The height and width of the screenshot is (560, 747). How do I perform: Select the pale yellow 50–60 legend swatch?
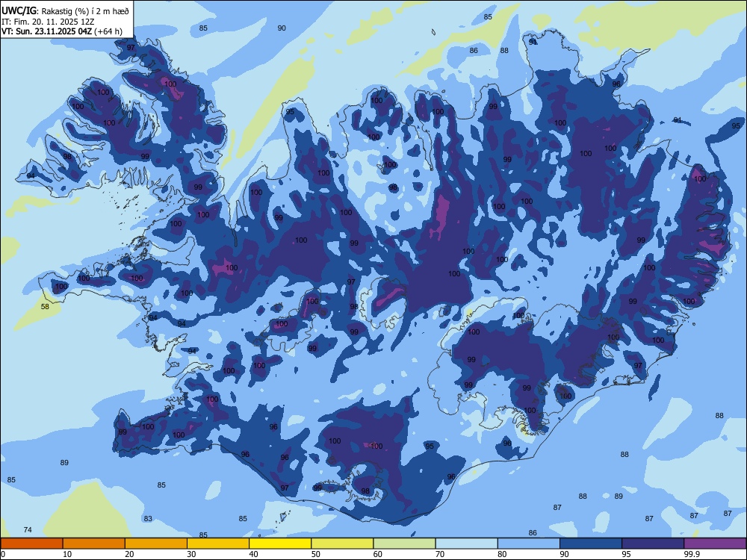click(x=342, y=544)
